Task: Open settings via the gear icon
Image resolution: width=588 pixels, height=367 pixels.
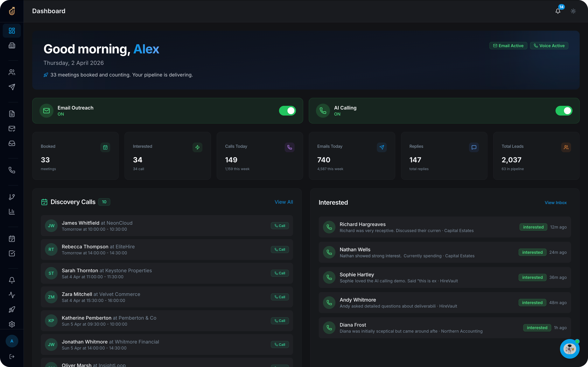Action: [x=12, y=324]
